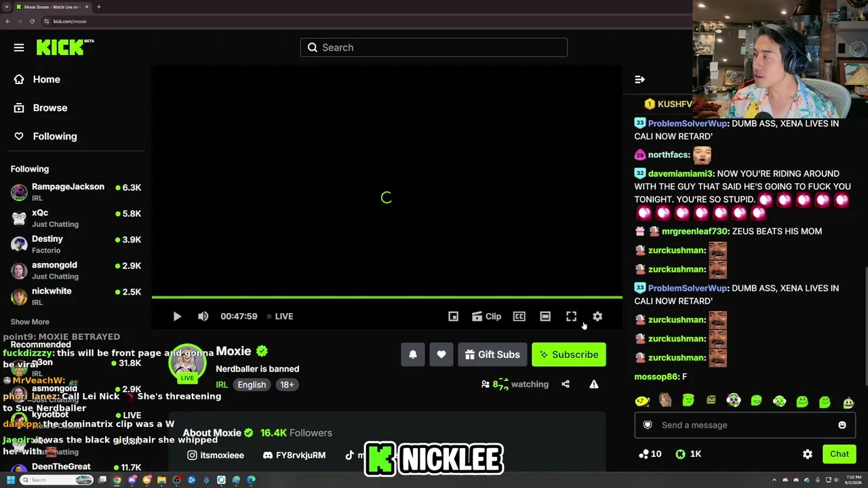Screen dimensions: 868x488
Task: Click davemiamiami3 username in chat
Action: tap(681, 174)
